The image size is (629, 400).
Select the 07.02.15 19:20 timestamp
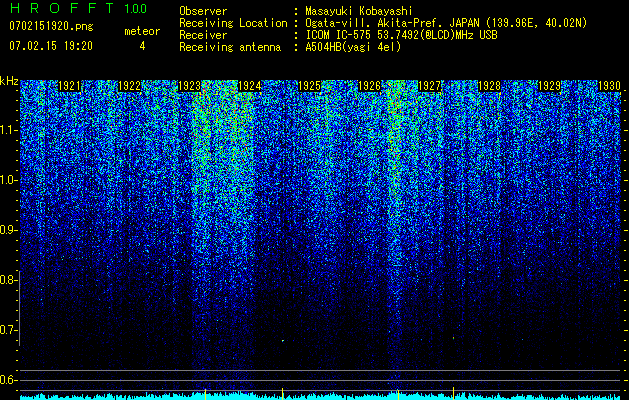(51, 46)
